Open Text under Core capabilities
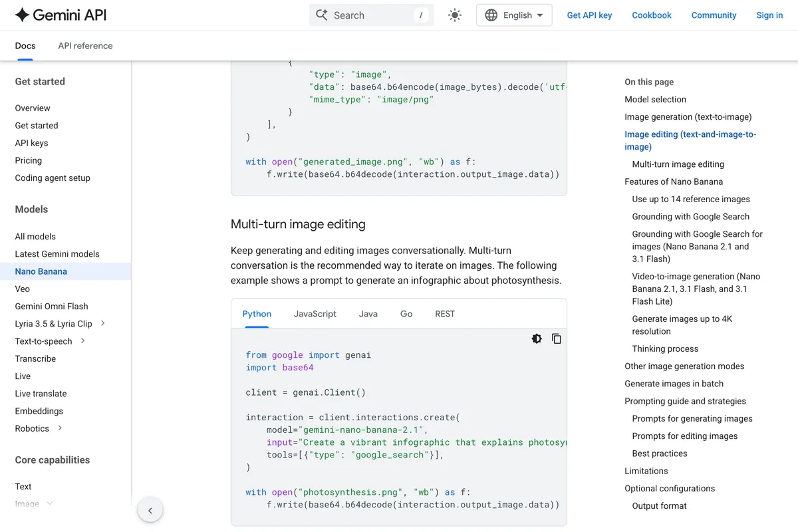 (23, 486)
